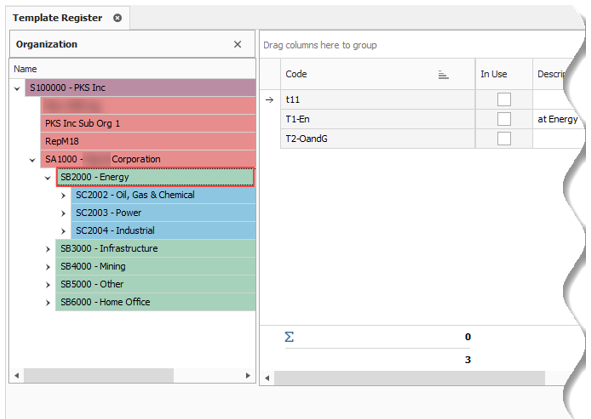This screenshot has width=591, height=419.
Task: Collapse the S100000 - PKS Inc node
Action: click(17, 89)
